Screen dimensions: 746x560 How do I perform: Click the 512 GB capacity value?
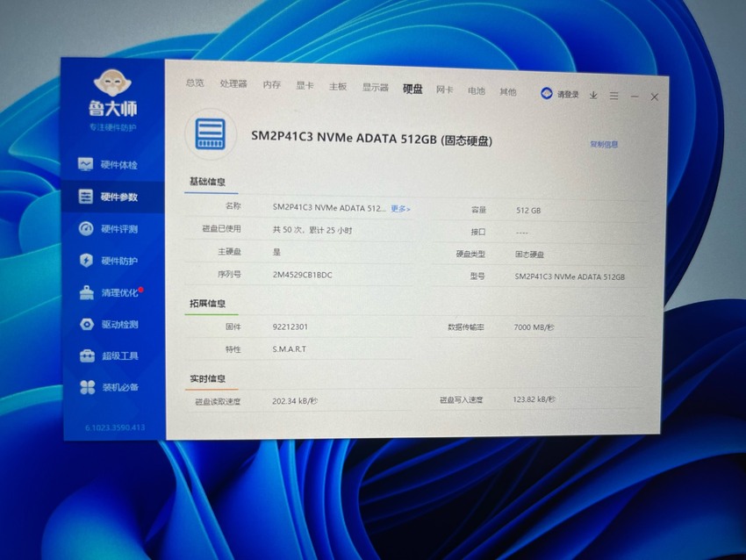coord(528,211)
